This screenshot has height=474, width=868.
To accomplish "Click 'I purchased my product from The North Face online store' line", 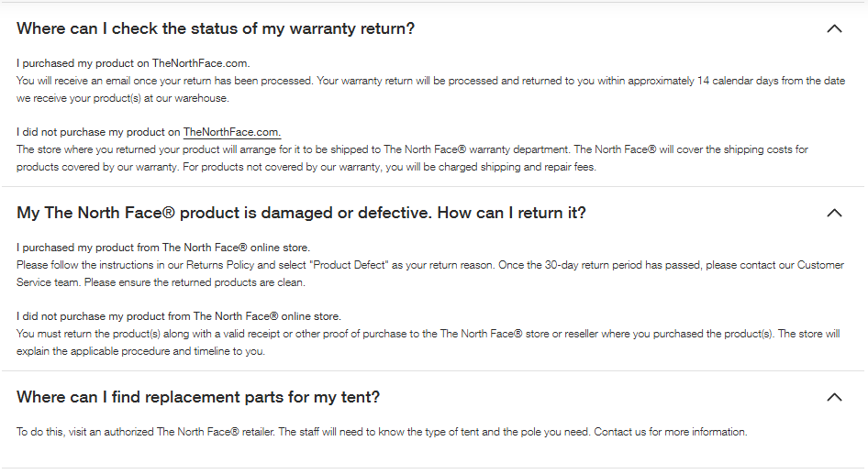I will (x=163, y=248).
